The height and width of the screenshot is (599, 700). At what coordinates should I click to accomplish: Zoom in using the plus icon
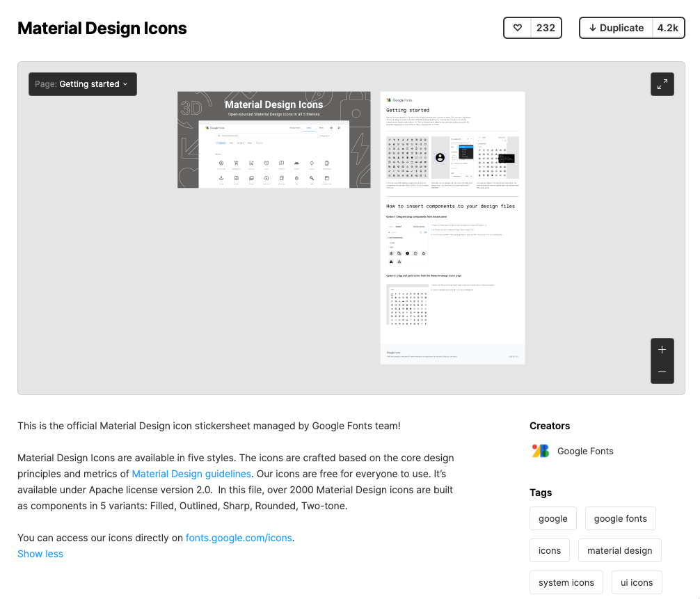tap(662, 349)
